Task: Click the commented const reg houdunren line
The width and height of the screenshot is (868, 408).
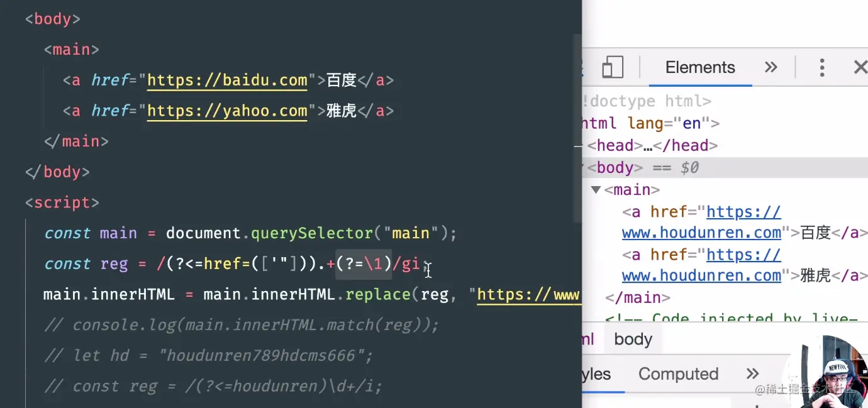Action: 213,386
